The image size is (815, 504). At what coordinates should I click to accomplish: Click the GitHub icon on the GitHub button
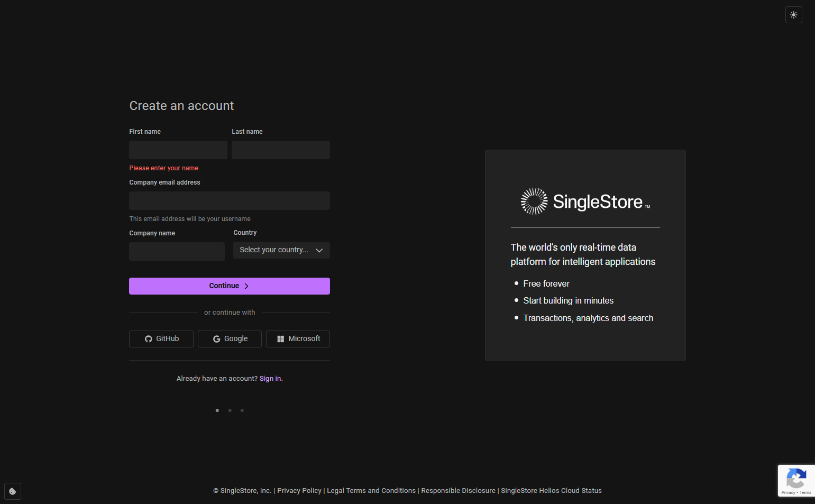tap(148, 338)
